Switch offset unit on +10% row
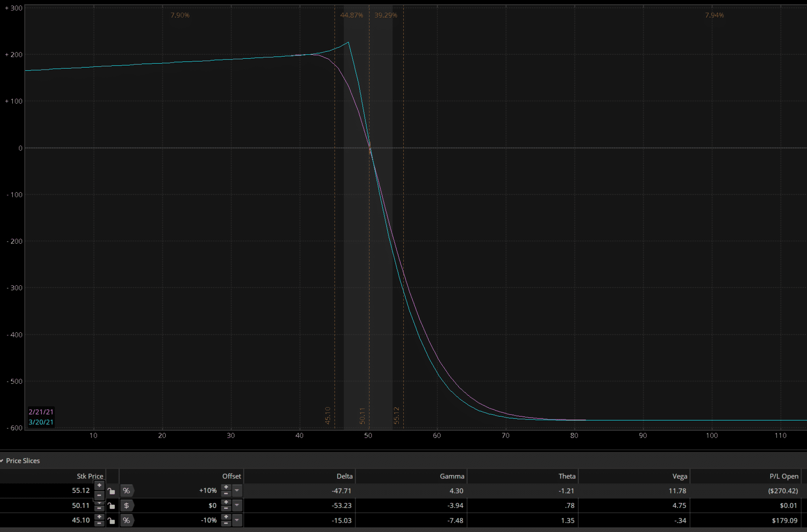Screen dimensions: 807x532 (127, 491)
